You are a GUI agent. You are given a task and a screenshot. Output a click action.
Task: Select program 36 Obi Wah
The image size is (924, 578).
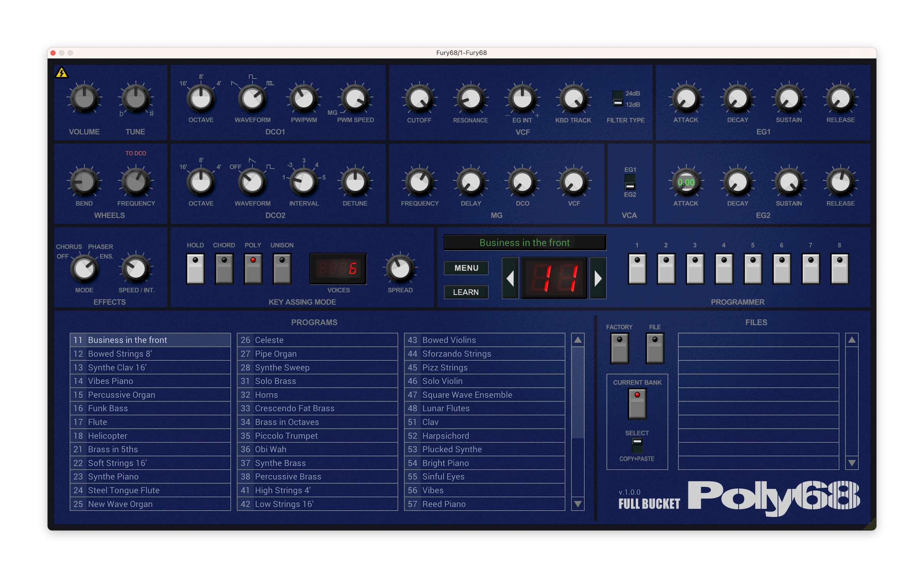317,449
